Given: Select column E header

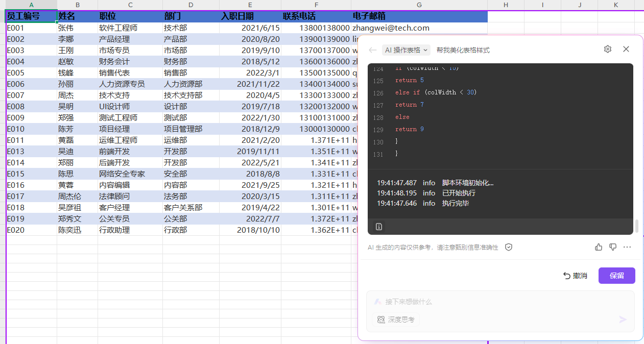Looking at the screenshot, I should click(250, 5).
